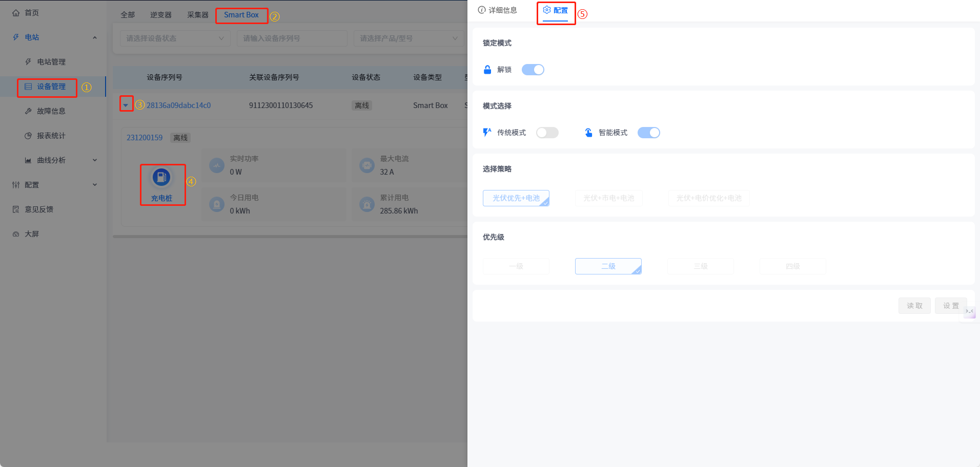This screenshot has height=467, width=980.
Task: Collapse the device row 28136a09dabc14c0 arrow
Action: [126, 105]
